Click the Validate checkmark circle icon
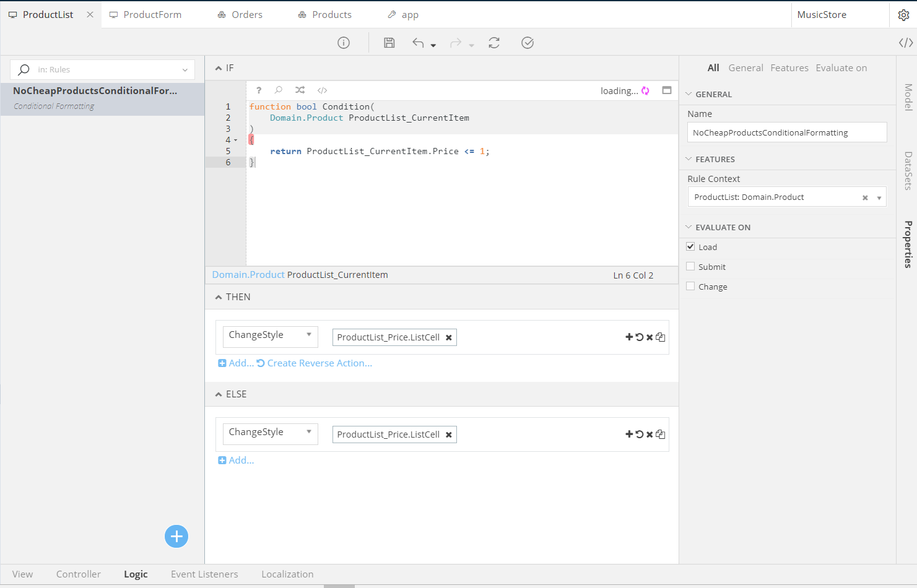Image resolution: width=917 pixels, height=588 pixels. tap(527, 43)
